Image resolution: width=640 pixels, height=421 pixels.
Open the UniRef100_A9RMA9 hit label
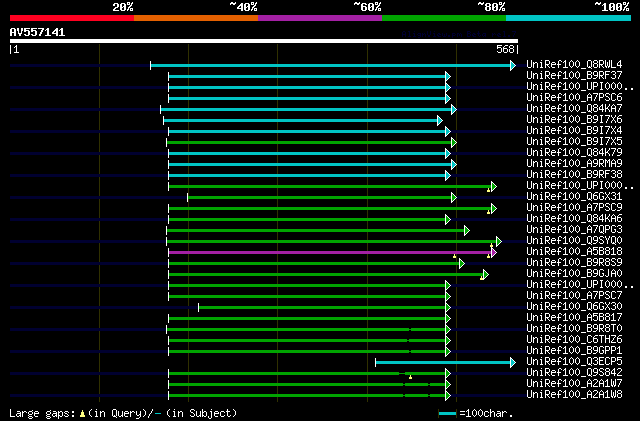574,163
